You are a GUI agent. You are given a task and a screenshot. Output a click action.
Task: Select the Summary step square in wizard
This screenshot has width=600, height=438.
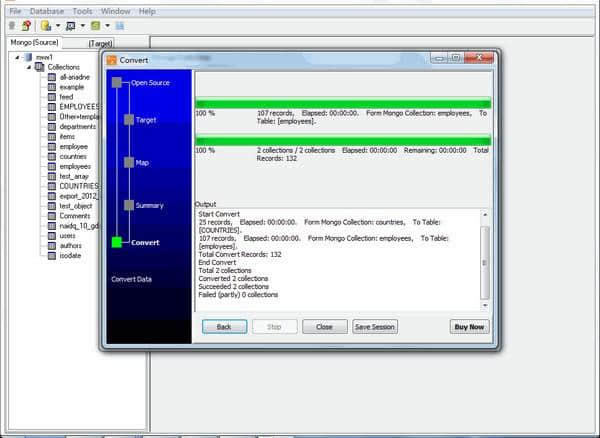(129, 205)
